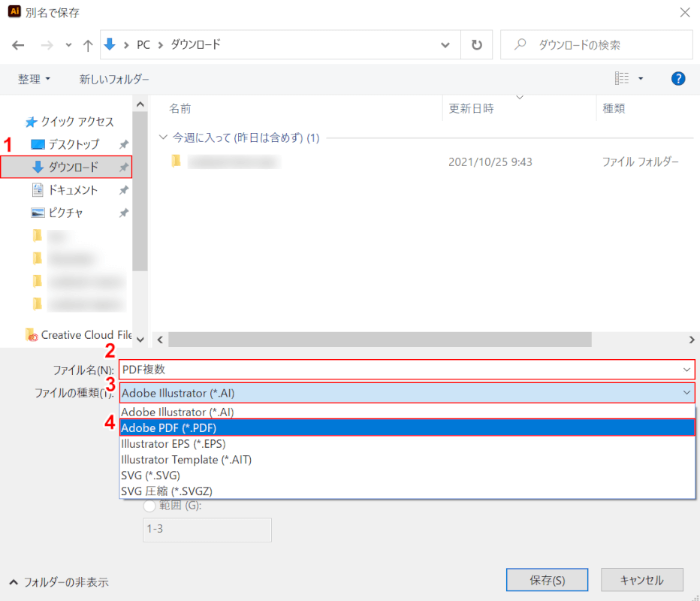Click the 1-3 range field
Screen dimensions: 700x601
[x=207, y=530]
